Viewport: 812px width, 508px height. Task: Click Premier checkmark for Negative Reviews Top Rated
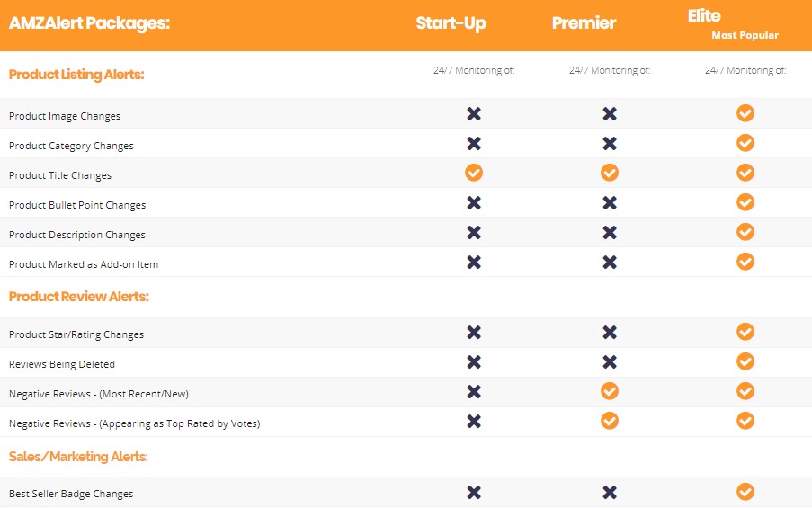click(x=610, y=421)
